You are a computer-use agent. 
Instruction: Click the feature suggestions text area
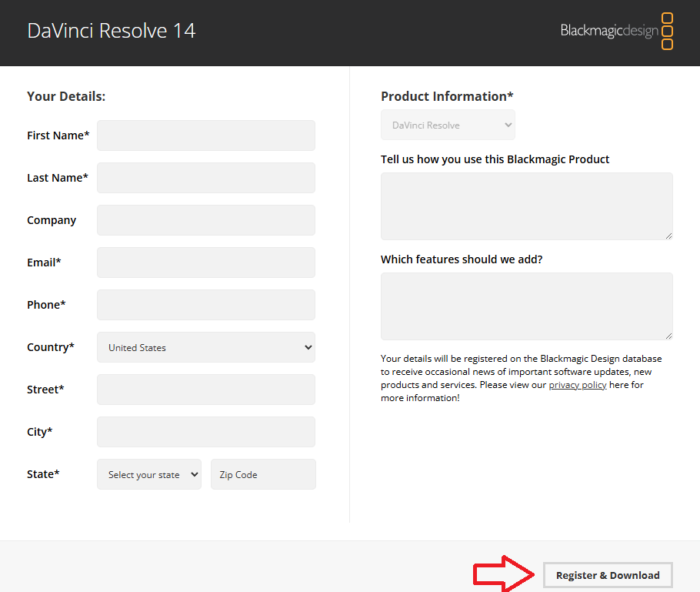526,306
